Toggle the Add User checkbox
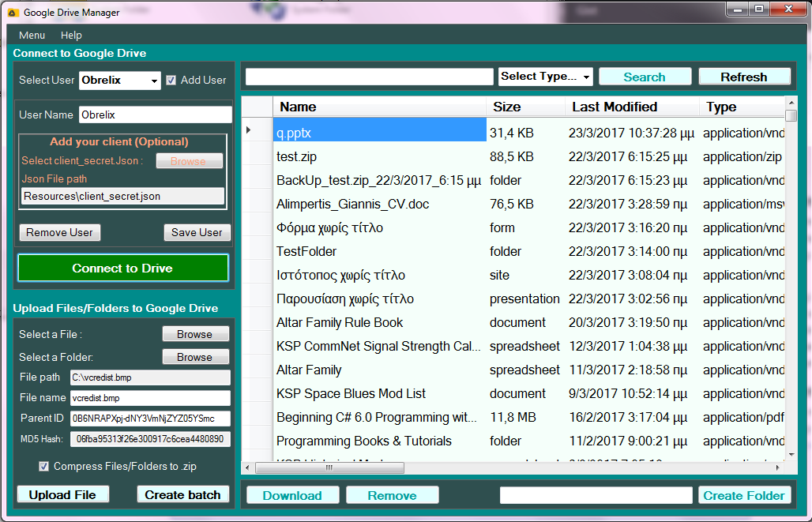The width and height of the screenshot is (812, 522). [x=171, y=81]
